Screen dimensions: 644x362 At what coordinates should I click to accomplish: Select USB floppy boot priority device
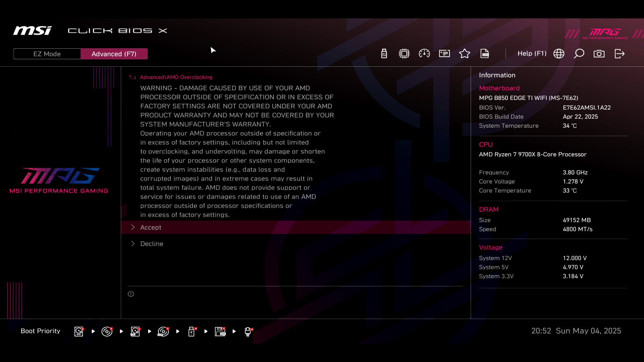pyautogui.click(x=220, y=331)
